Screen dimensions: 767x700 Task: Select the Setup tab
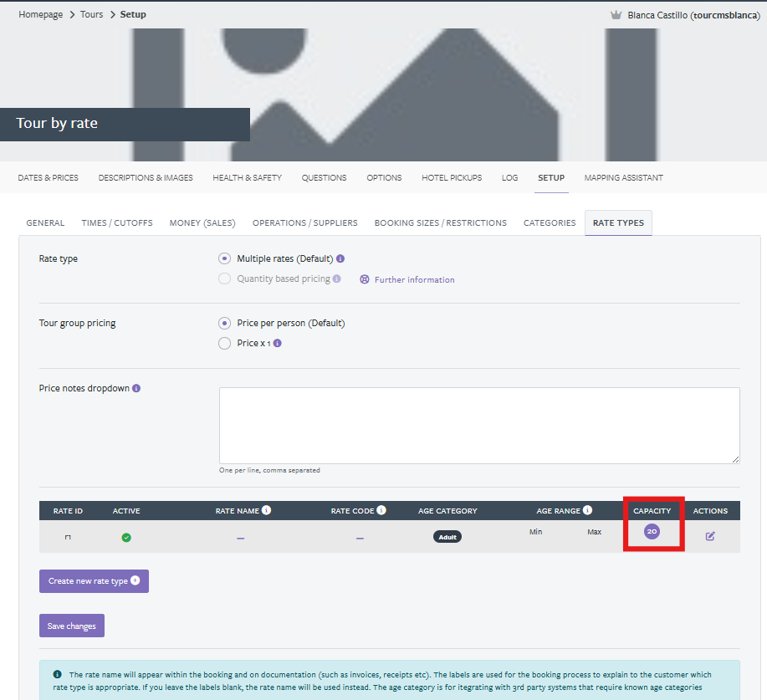[x=551, y=177]
